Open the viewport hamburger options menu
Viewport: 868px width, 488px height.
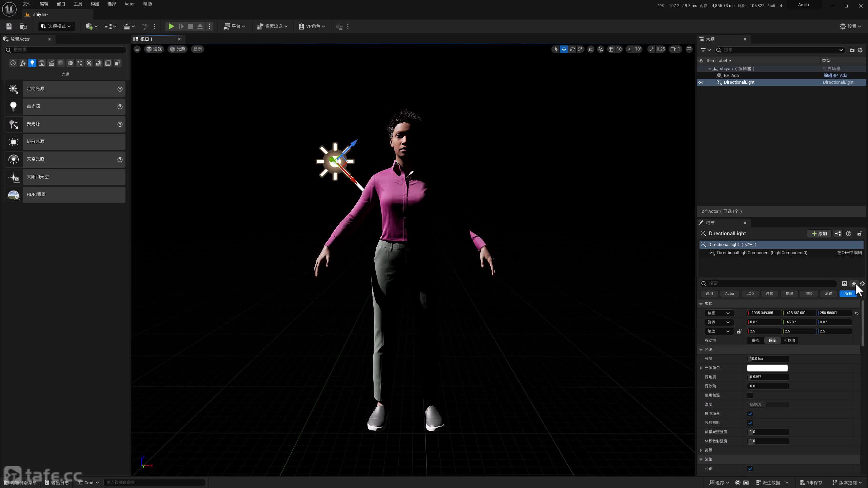pos(137,49)
